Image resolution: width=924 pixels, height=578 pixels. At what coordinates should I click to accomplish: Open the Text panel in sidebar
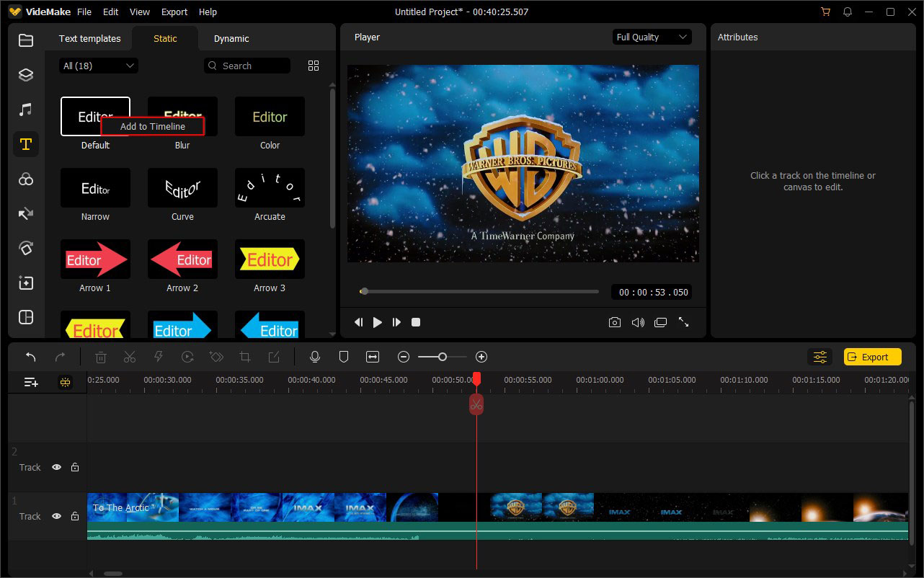26,144
